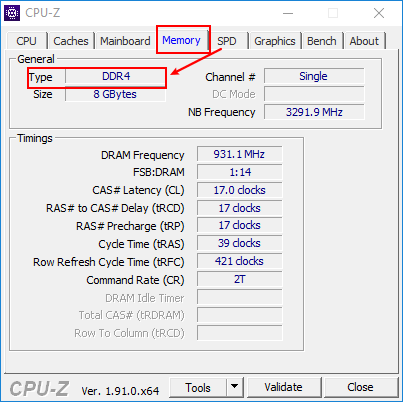Click the 421 clocks tRFC value

(x=239, y=261)
